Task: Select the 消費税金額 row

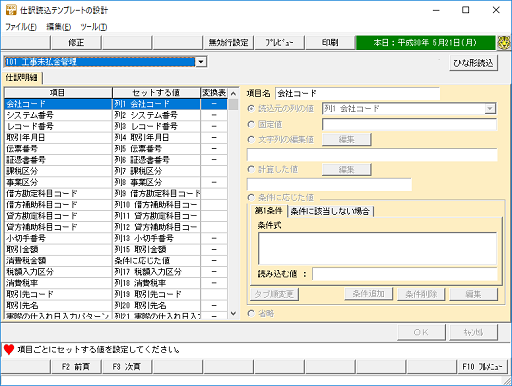Action: 116,260
